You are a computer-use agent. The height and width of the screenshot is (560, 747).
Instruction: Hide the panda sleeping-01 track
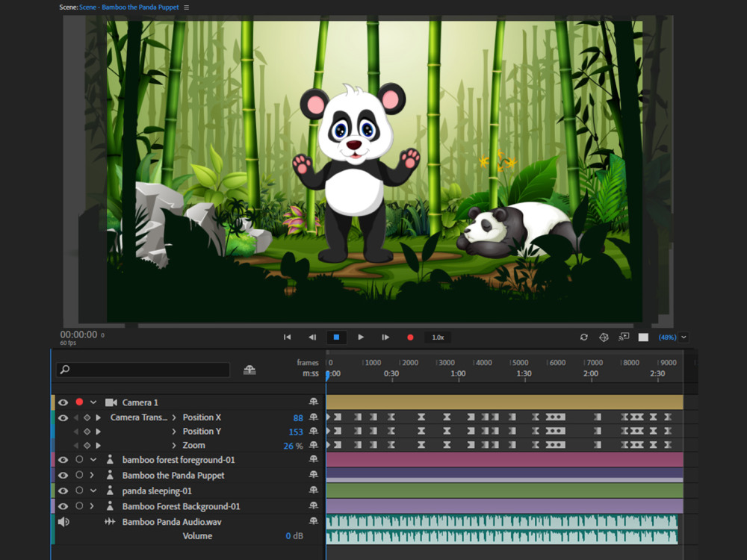click(63, 491)
